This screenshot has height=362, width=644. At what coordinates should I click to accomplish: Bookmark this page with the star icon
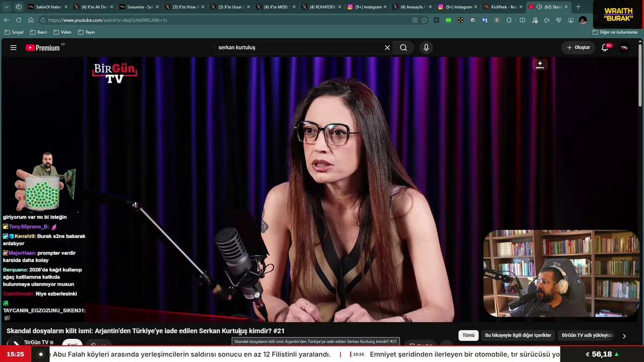(x=424, y=20)
